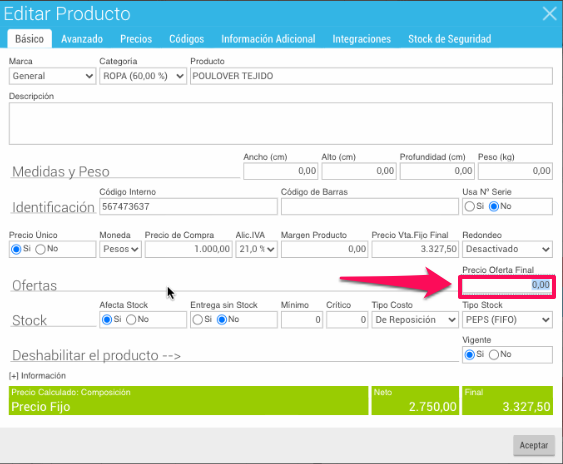Go to the Stock de Seguridad tab
Screen dimensions: 563x464
(x=450, y=39)
